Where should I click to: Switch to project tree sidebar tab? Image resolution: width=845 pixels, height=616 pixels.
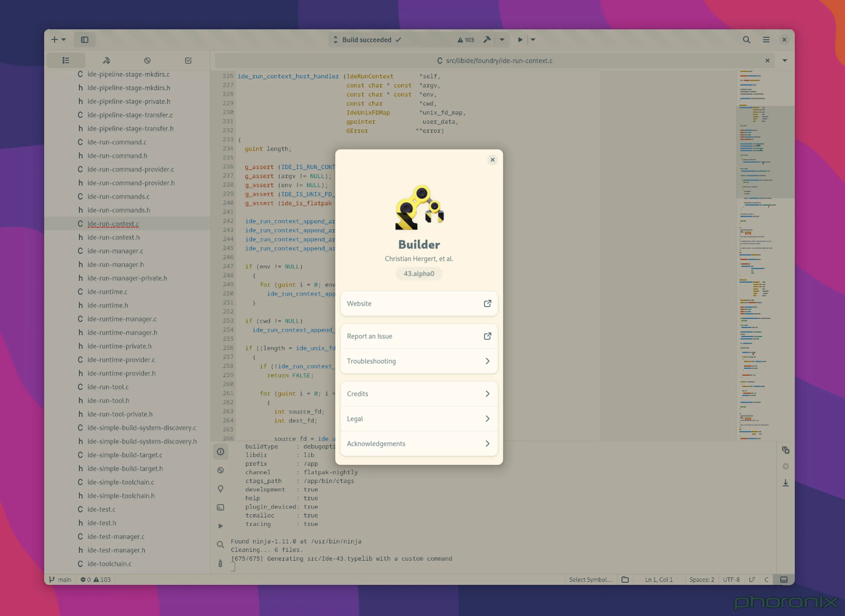point(66,60)
